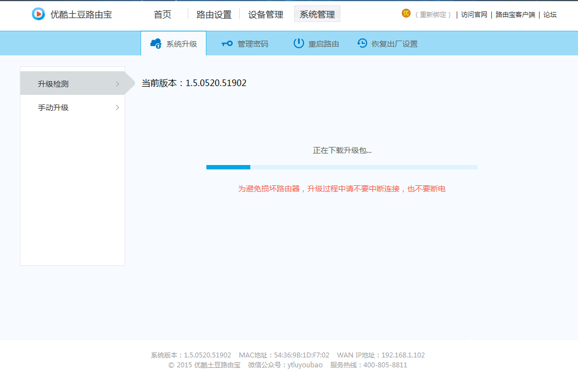
Task: Select 升级检测 in the sidebar
Action: (72, 83)
